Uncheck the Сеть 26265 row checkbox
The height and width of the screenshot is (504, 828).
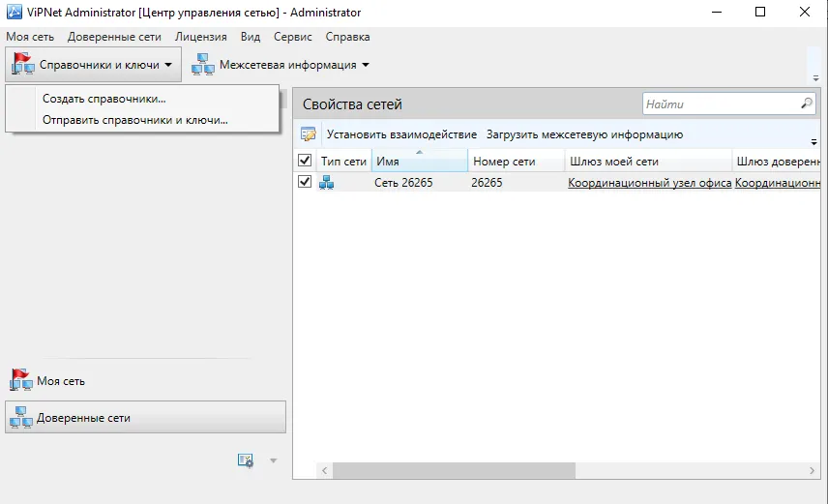[x=305, y=182]
